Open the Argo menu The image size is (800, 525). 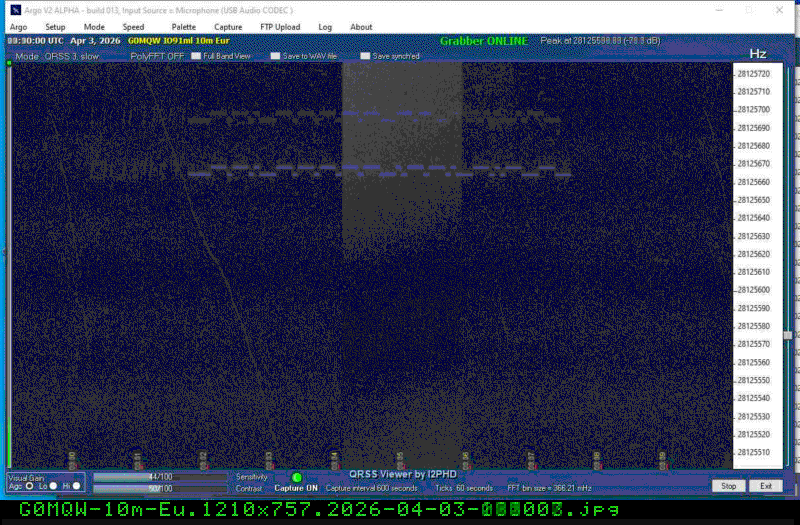[x=18, y=27]
